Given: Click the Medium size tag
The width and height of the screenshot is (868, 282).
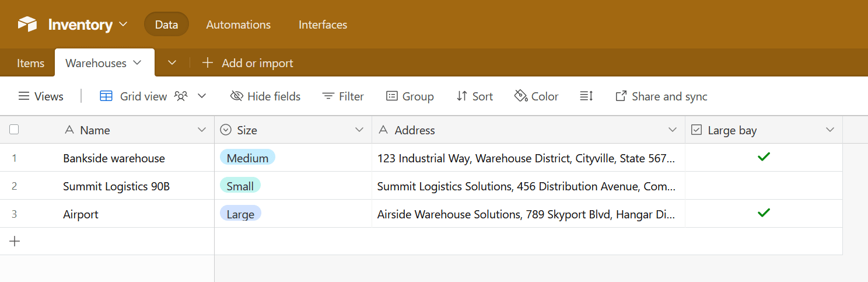Looking at the screenshot, I should (x=247, y=158).
